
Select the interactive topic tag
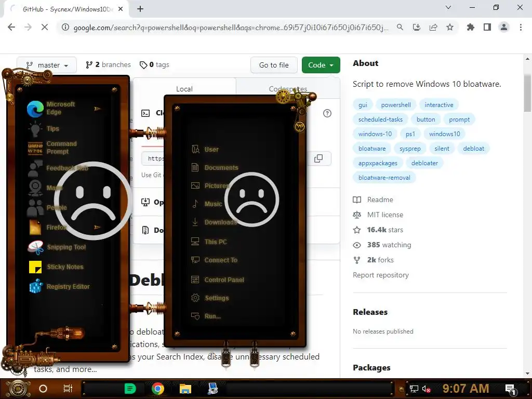pos(438,105)
